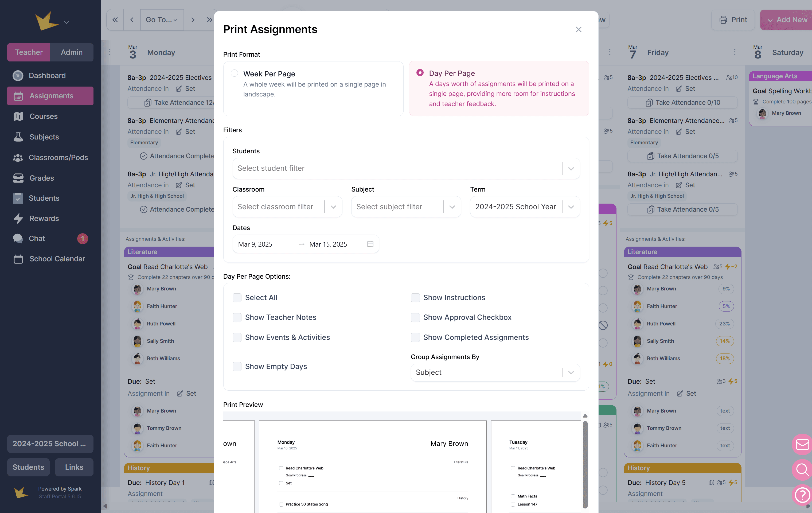This screenshot has width=812, height=513.
Task: Expand the Group Assignments By Subject dropdown
Action: click(x=495, y=372)
